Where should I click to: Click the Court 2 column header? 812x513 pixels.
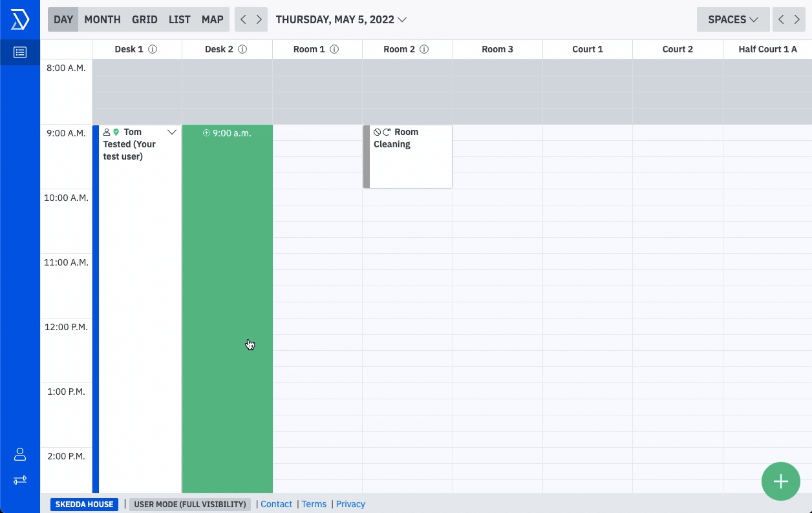(678, 49)
